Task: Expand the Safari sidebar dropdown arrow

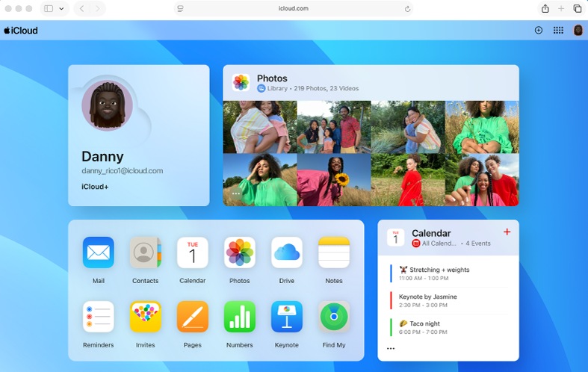Action: pos(61,9)
